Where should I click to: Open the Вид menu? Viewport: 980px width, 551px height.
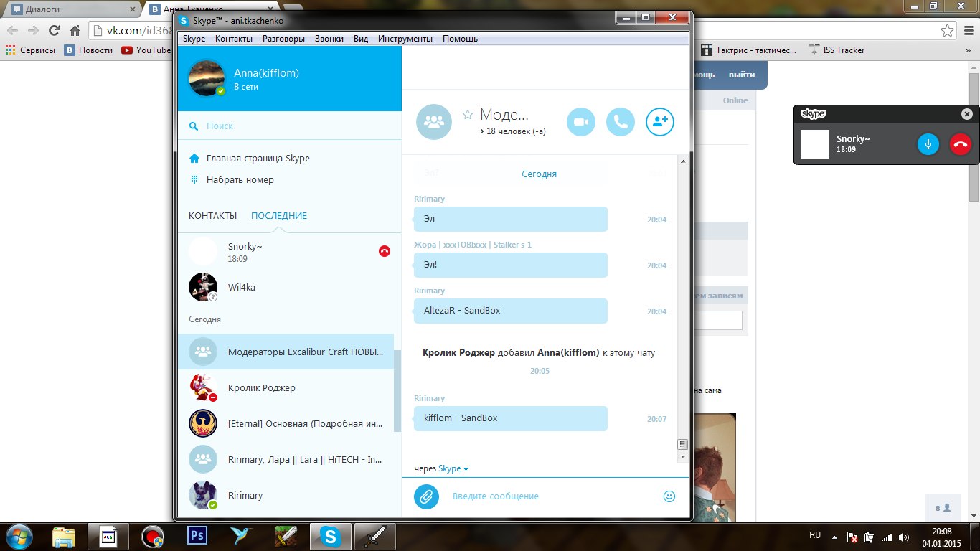click(x=361, y=39)
